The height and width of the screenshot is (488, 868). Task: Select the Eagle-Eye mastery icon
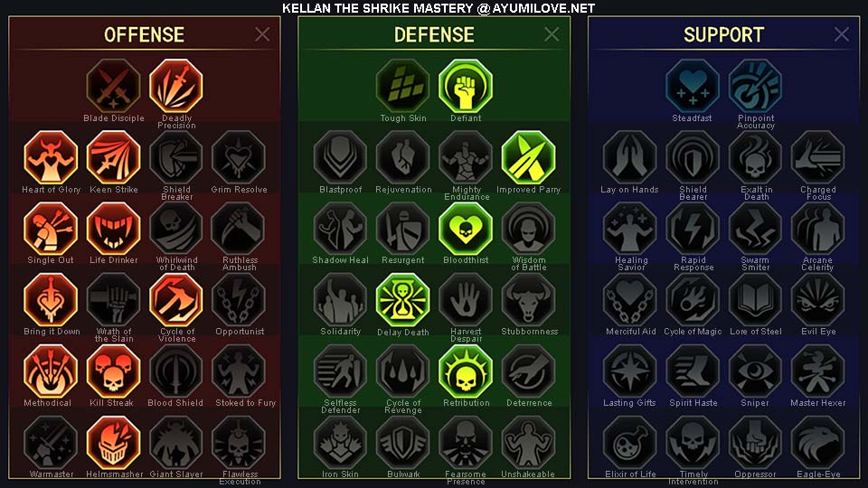click(818, 443)
